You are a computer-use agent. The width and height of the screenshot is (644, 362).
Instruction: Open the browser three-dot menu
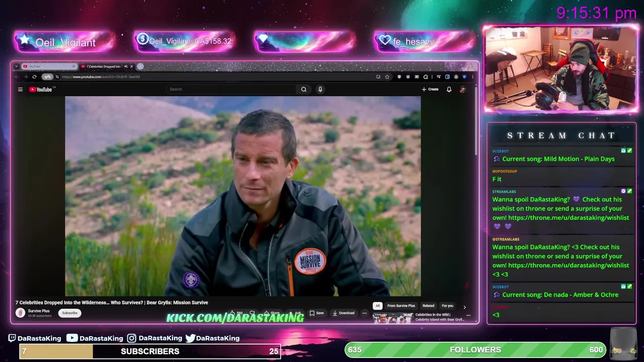472,77
